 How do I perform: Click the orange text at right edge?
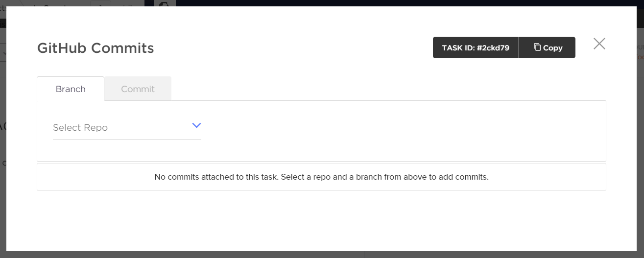[640, 57]
